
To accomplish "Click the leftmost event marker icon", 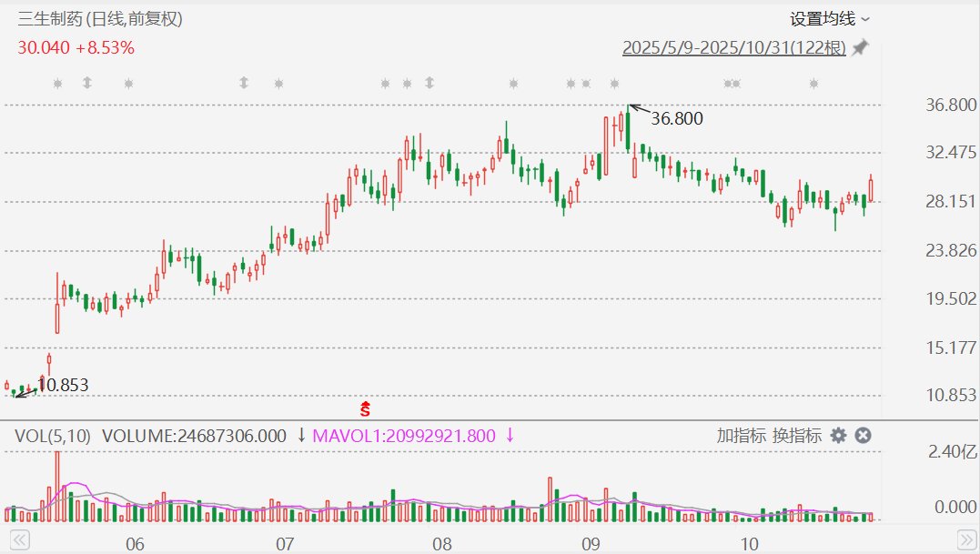I will pyautogui.click(x=57, y=84).
